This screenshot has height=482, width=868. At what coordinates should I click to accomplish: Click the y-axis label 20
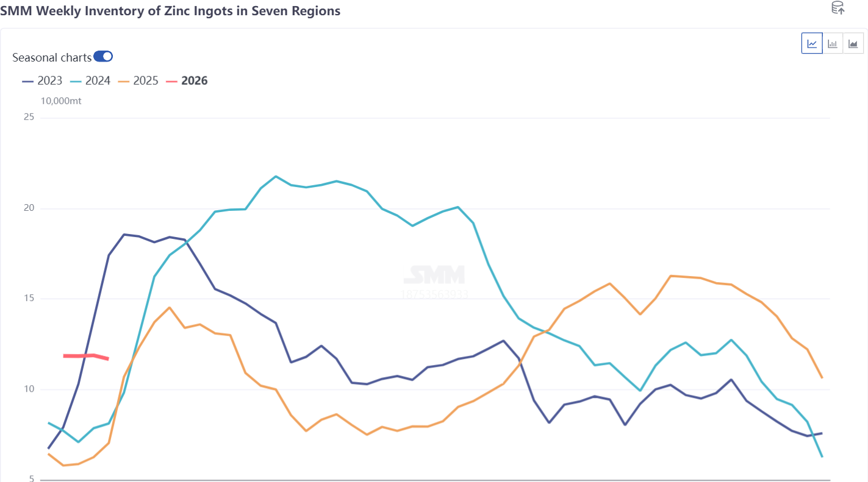click(29, 208)
